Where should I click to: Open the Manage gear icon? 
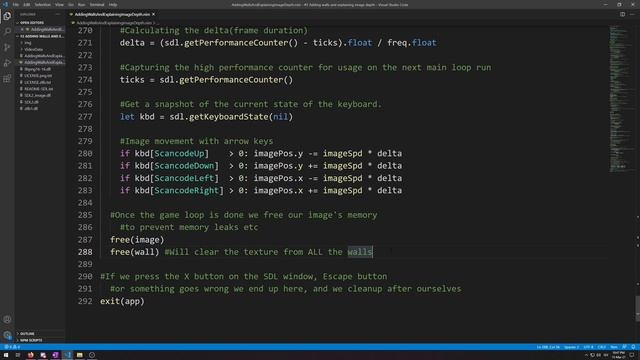tap(7, 335)
